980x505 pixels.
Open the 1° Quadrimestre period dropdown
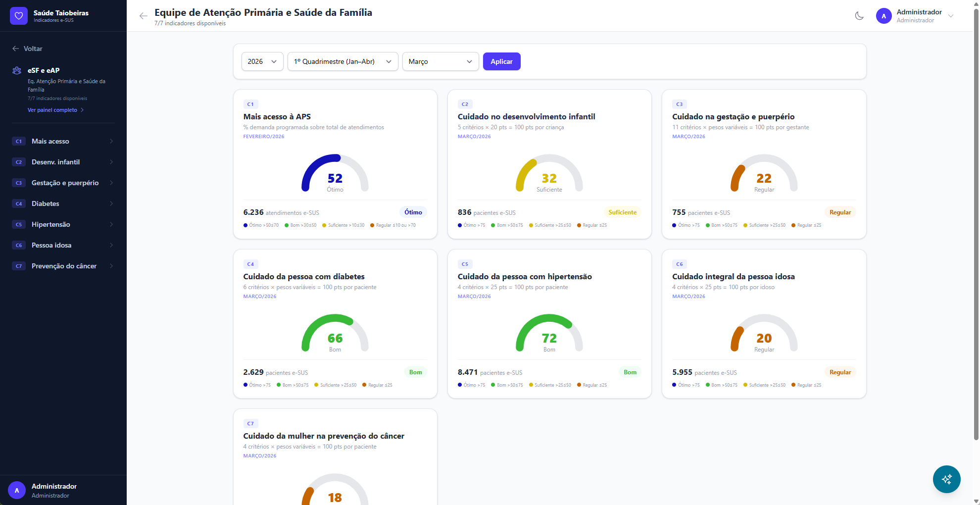(343, 61)
